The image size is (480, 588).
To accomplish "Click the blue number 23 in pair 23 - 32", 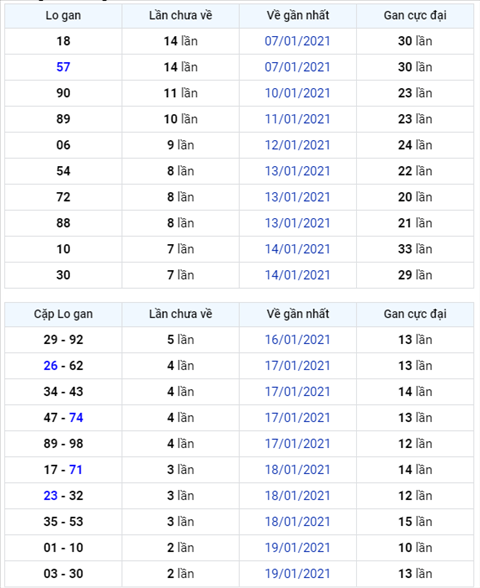I will point(51,496).
